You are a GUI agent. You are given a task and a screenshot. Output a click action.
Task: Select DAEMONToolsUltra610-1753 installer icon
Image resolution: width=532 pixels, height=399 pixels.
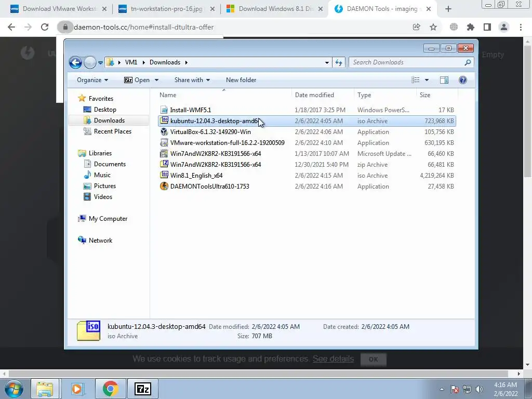click(164, 187)
